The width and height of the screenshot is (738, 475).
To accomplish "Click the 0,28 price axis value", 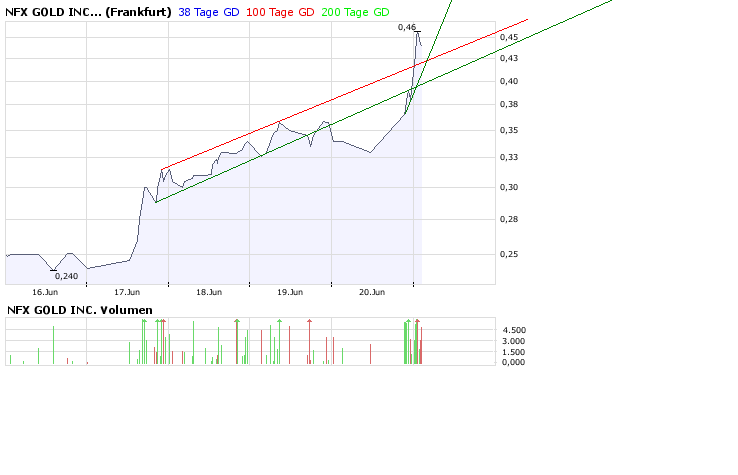I will coord(509,219).
